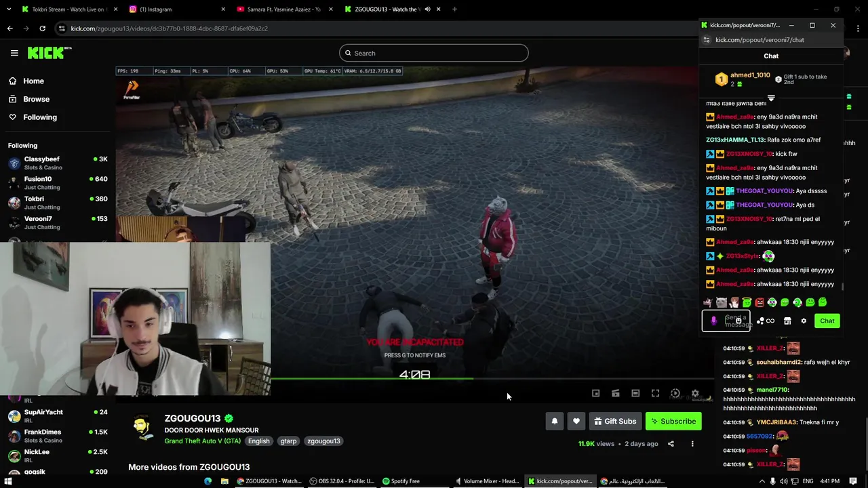The image size is (868, 488).
Task: Click the Kick logo
Action: (x=49, y=53)
